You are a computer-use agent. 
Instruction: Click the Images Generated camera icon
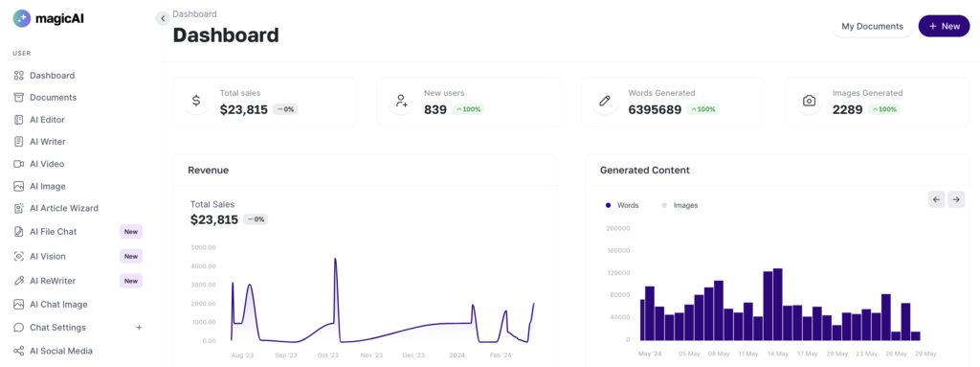[809, 101]
